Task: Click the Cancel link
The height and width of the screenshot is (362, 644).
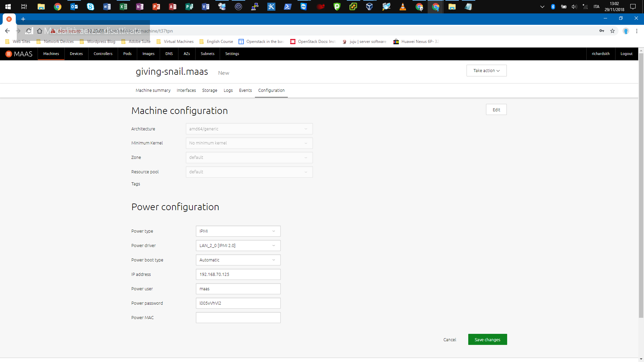Action: pyautogui.click(x=449, y=340)
